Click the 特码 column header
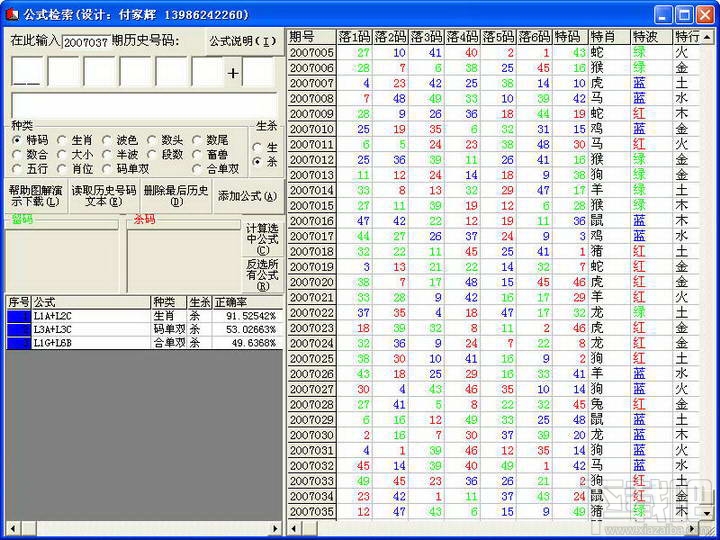720x540 pixels. click(570, 37)
